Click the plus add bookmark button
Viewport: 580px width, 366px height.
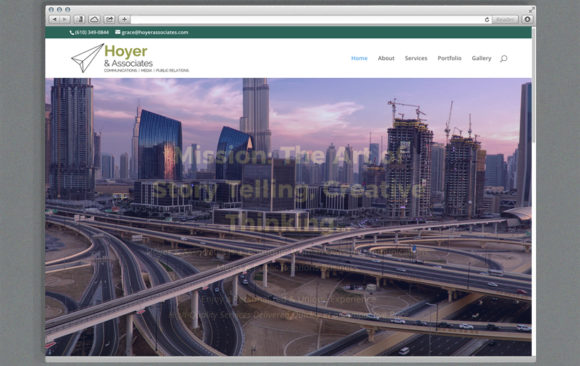coord(125,19)
